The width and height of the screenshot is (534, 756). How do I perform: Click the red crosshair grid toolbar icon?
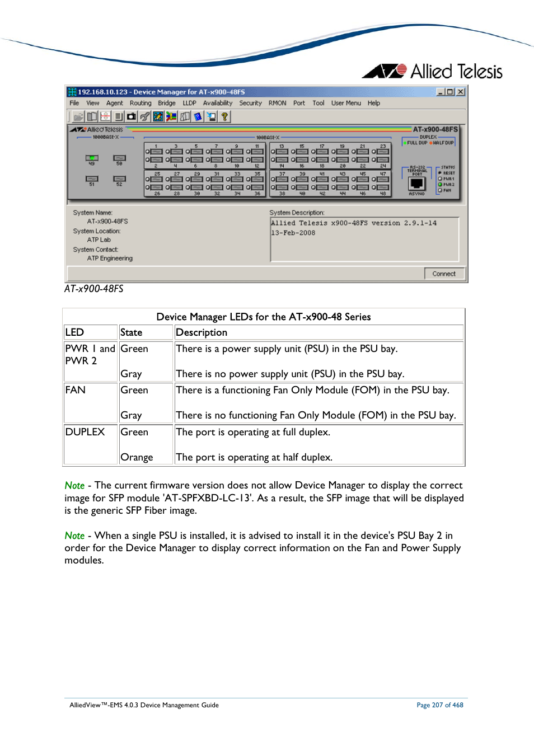105,117
